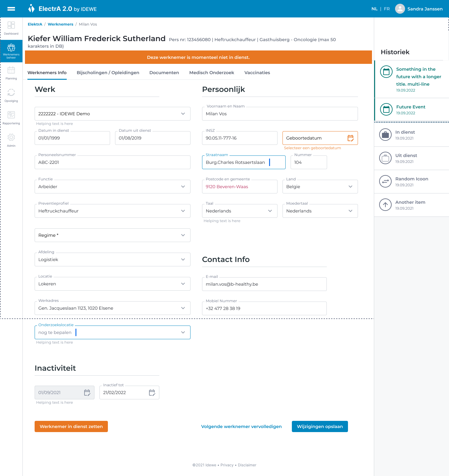
Task: Click Wijzigingen opslaan button
Action: click(320, 426)
